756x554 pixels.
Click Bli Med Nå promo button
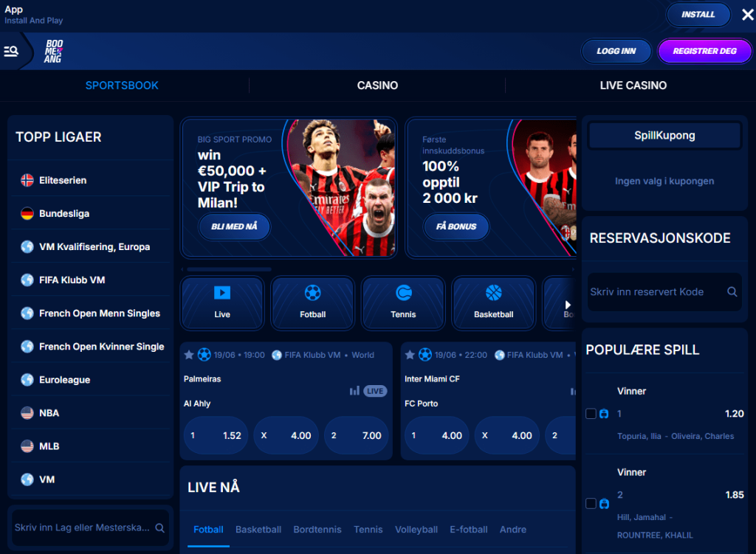[x=234, y=226]
